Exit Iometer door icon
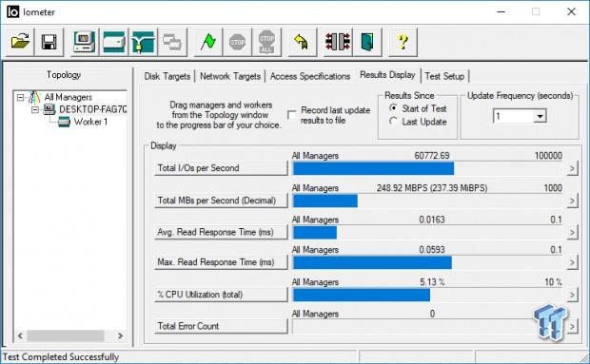The width and height of the screenshot is (590, 364). (x=367, y=42)
